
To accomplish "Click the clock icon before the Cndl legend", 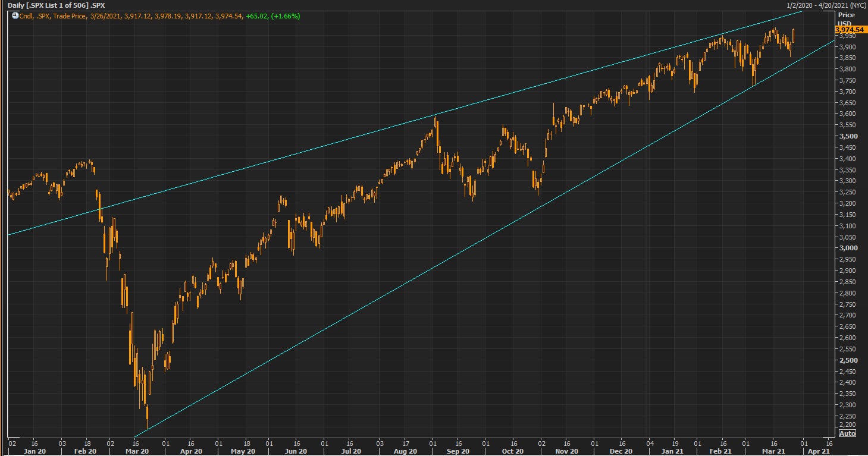I will click(x=14, y=15).
